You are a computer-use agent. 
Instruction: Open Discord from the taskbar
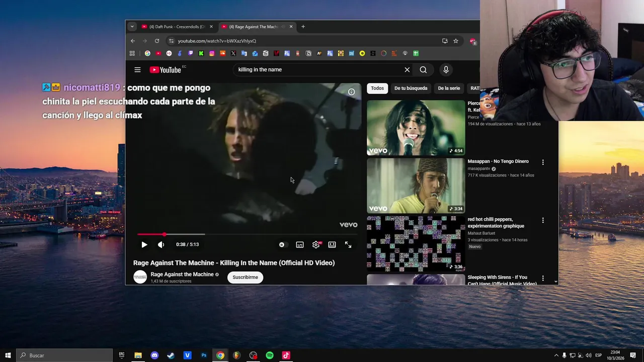[x=154, y=355]
